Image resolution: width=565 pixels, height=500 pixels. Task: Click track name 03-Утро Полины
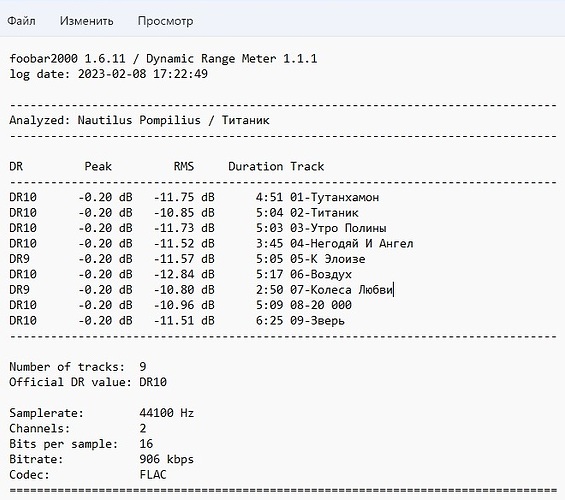[x=338, y=228]
